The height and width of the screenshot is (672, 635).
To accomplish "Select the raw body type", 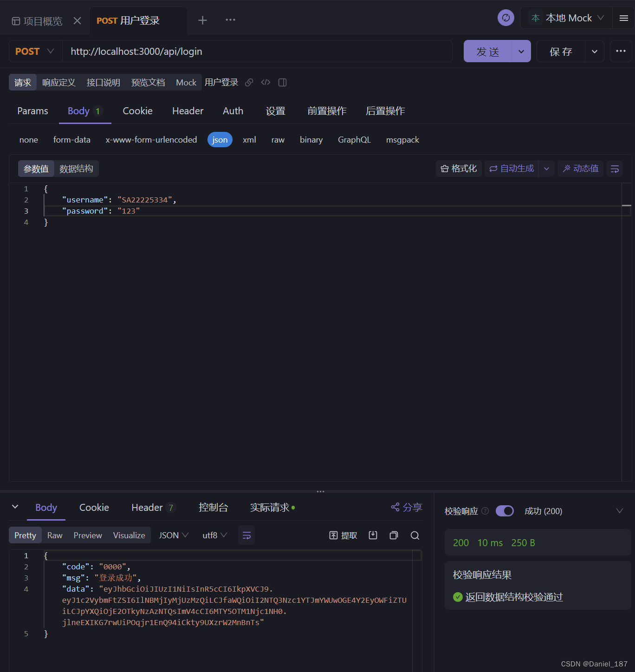I will coord(278,140).
